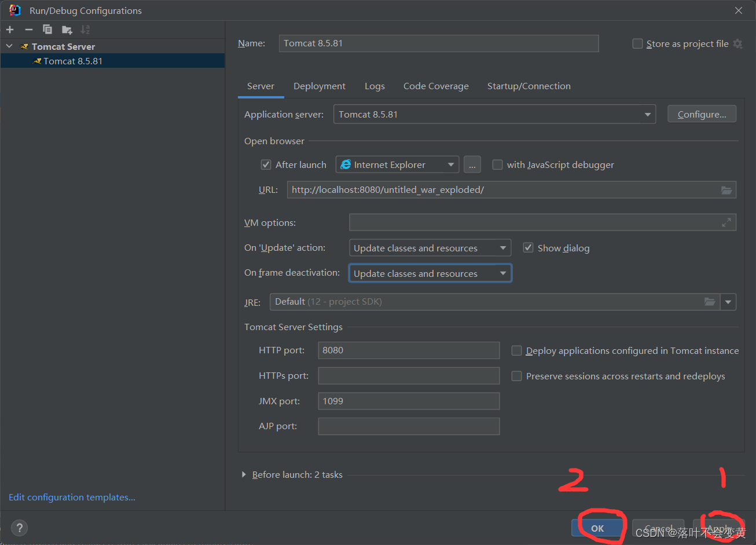The image size is (756, 545).
Task: Open the Code Coverage tab
Action: 436,86
